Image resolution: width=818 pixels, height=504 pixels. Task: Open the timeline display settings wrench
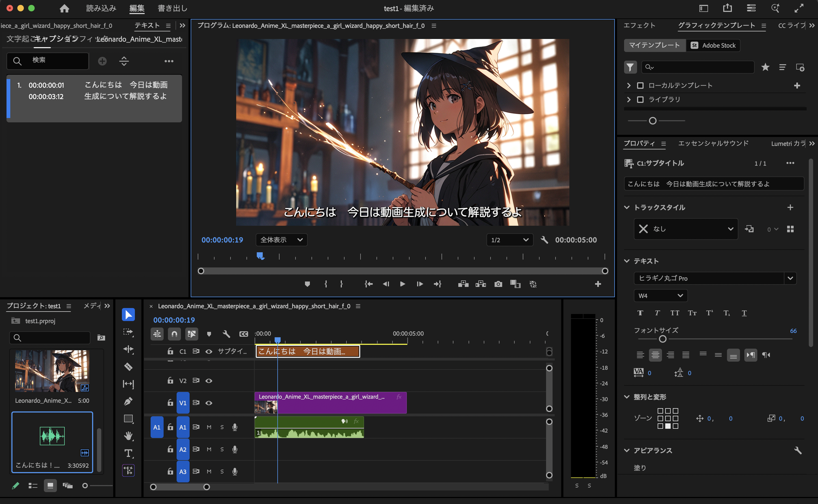pos(226,334)
